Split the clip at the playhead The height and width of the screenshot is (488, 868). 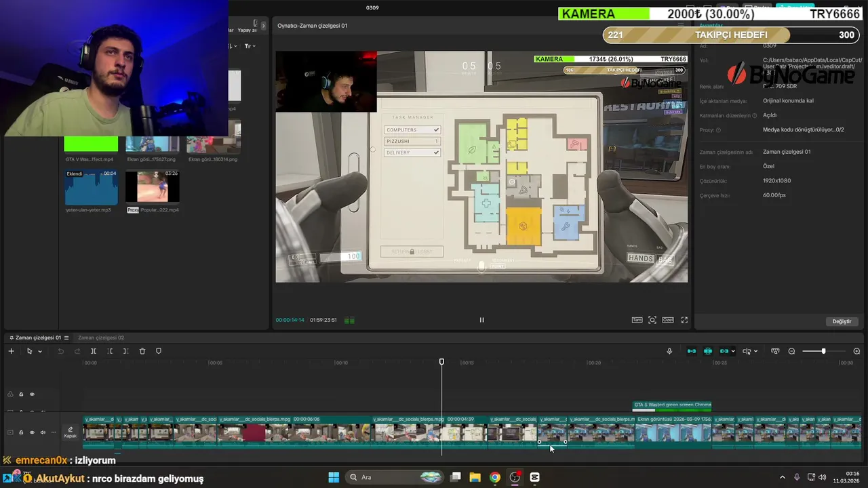(94, 351)
